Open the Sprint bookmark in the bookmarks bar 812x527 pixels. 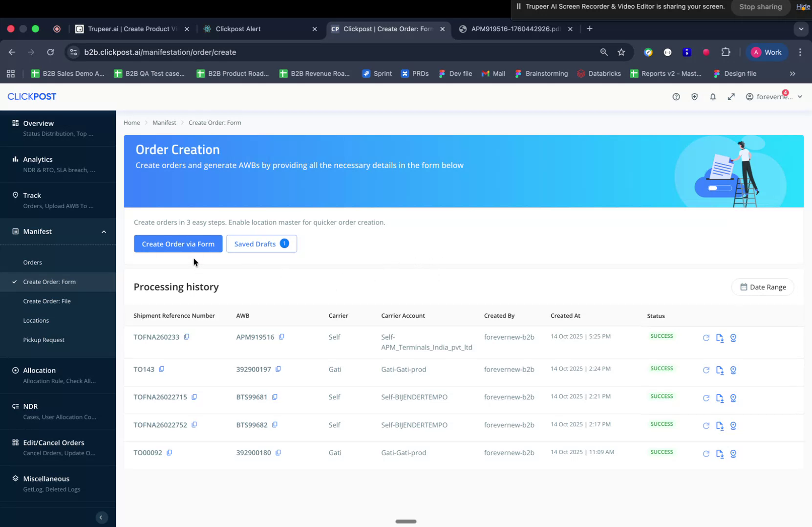tap(376, 73)
